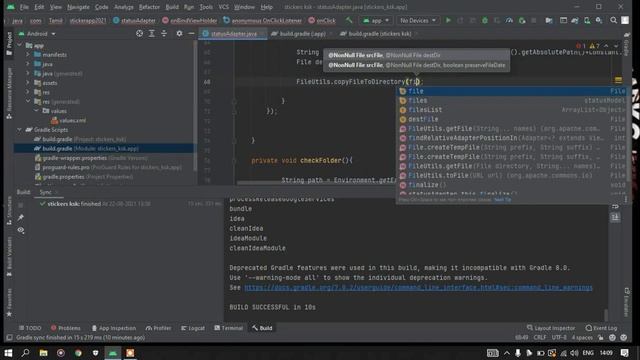
Task: Open the Problems tool window
Action: (66, 328)
